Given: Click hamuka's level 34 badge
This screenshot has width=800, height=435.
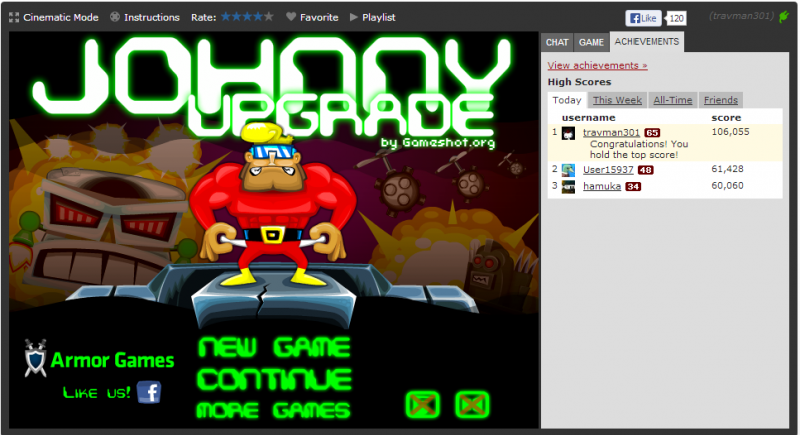Looking at the screenshot, I should pos(633,187).
